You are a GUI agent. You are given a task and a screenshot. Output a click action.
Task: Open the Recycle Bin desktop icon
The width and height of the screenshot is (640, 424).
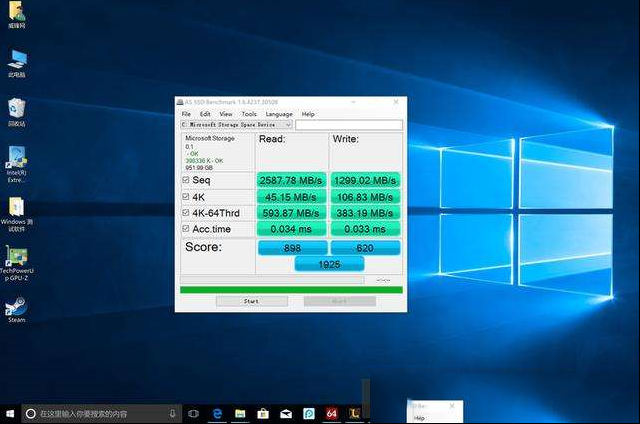(17, 112)
